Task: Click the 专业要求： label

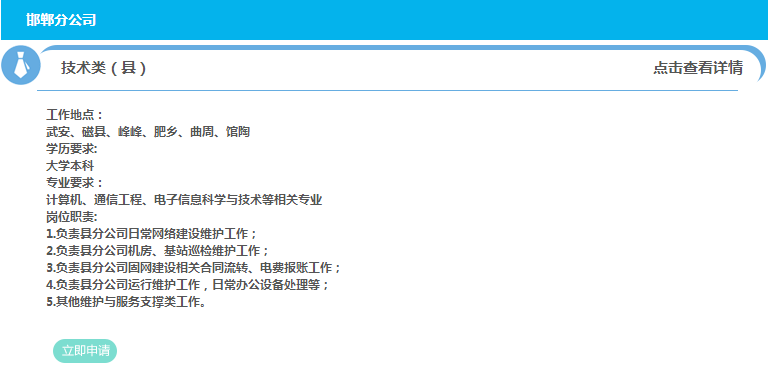Action: [75, 183]
